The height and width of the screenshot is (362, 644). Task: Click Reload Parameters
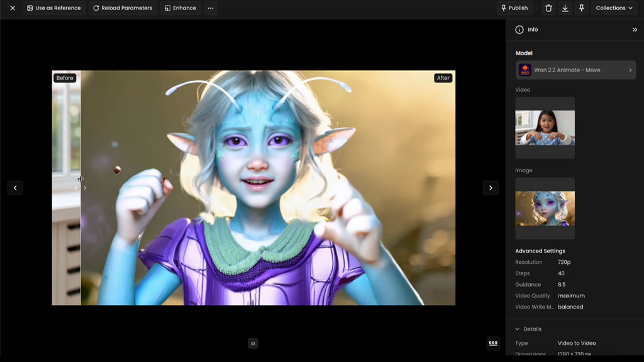coord(123,8)
